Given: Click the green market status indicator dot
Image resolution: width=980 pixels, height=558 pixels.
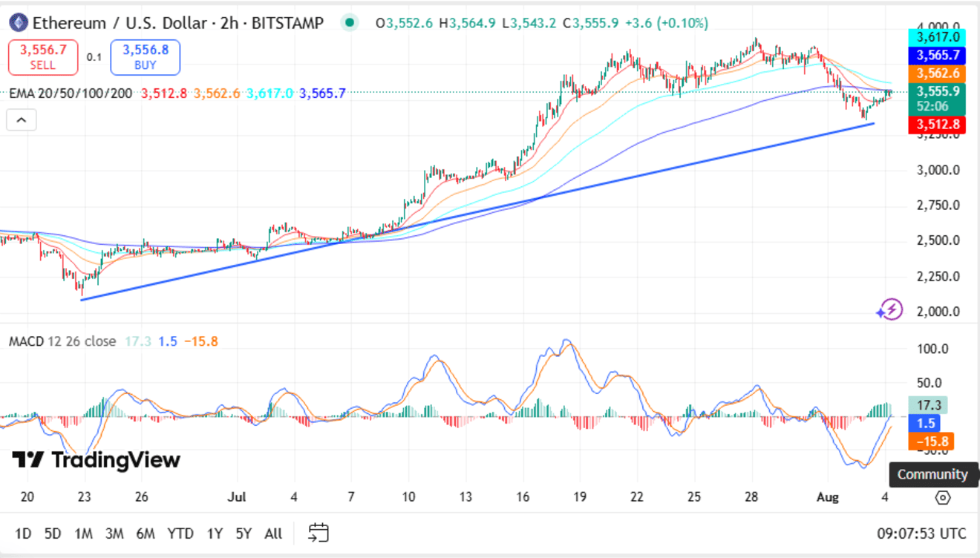Looking at the screenshot, I should point(349,23).
